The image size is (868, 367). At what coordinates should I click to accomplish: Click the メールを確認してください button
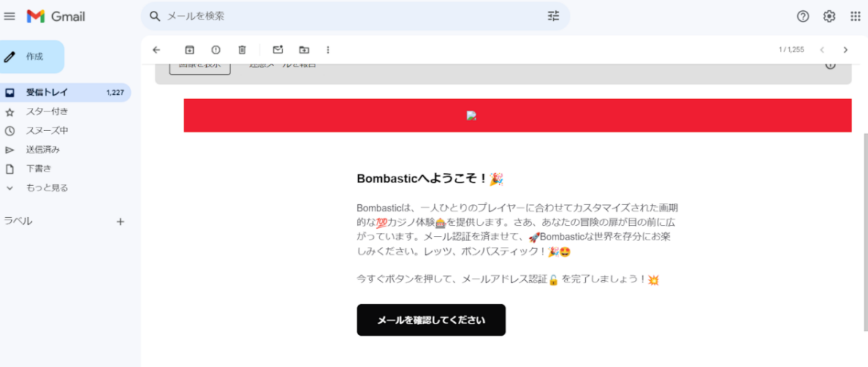click(x=431, y=320)
